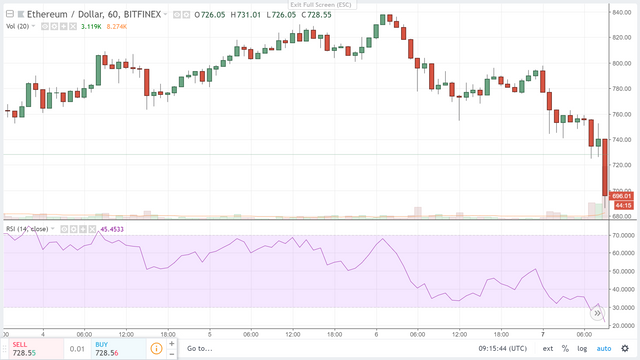Click the BUY 728.56 button

tap(118, 349)
